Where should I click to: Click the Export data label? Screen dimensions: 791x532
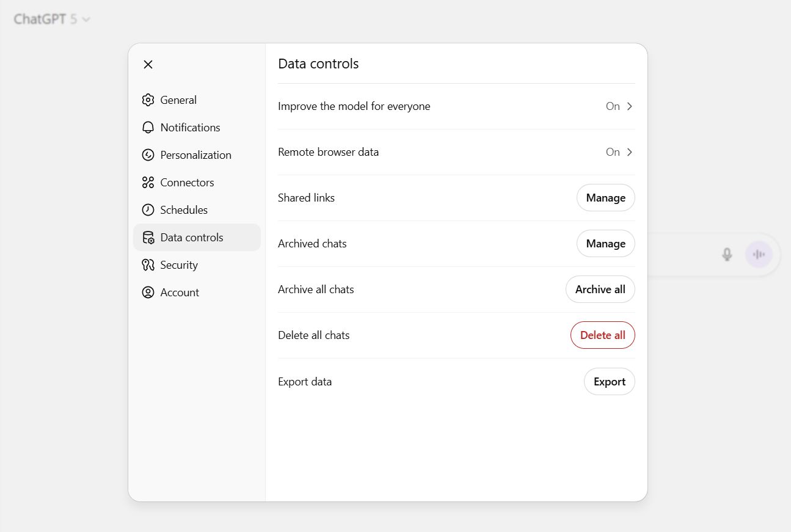click(x=305, y=382)
